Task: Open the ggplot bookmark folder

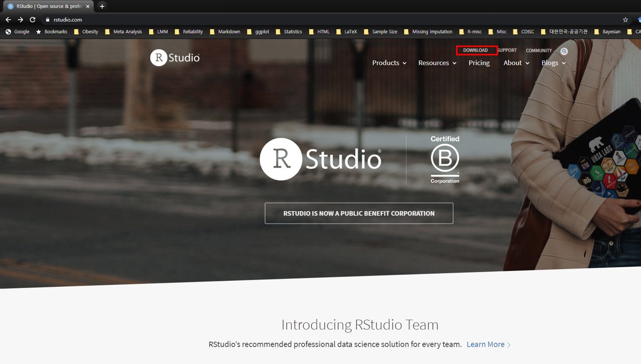Action: 258,32
